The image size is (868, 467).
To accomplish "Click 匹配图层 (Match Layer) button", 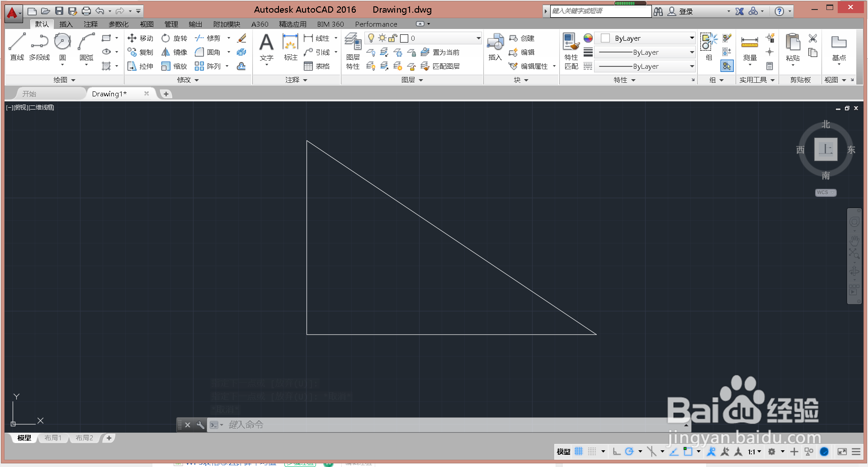I will (440, 67).
